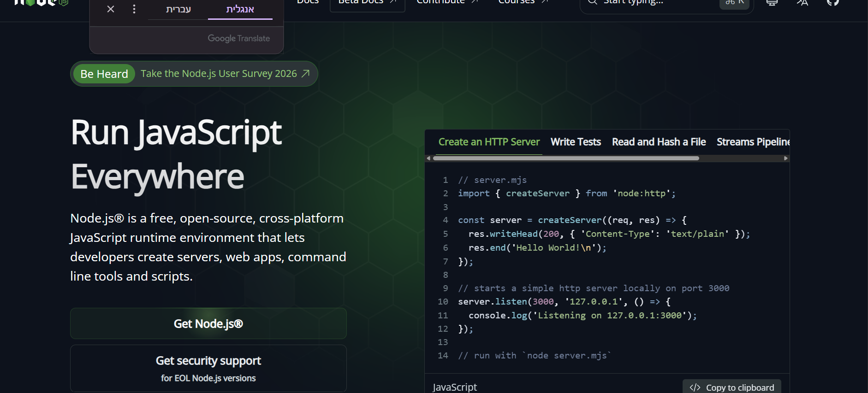Click the 'const server = createServer' line
This screenshot has height=393, width=868.
[x=572, y=220]
